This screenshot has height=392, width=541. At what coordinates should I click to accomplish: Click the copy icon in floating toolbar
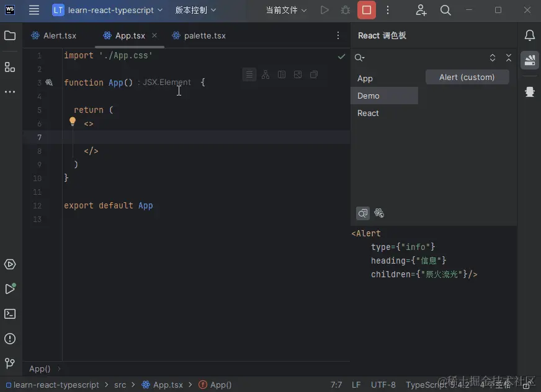[x=314, y=74]
